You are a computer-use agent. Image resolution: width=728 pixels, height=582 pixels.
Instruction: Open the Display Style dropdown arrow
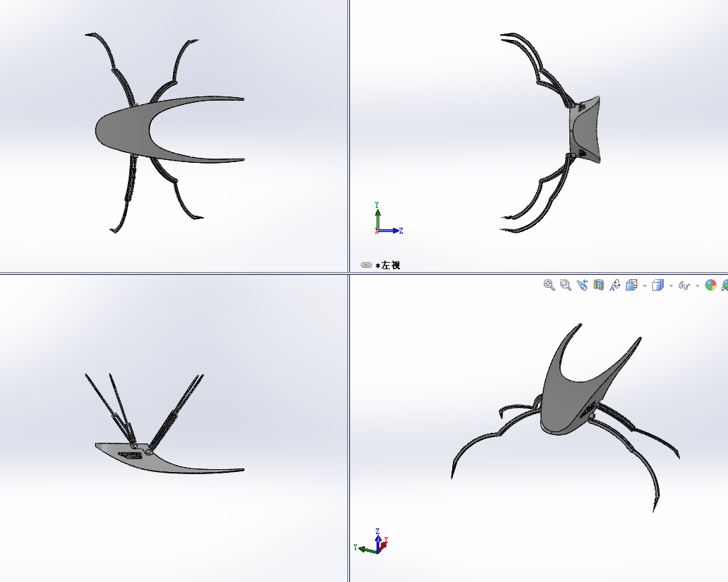(671, 286)
